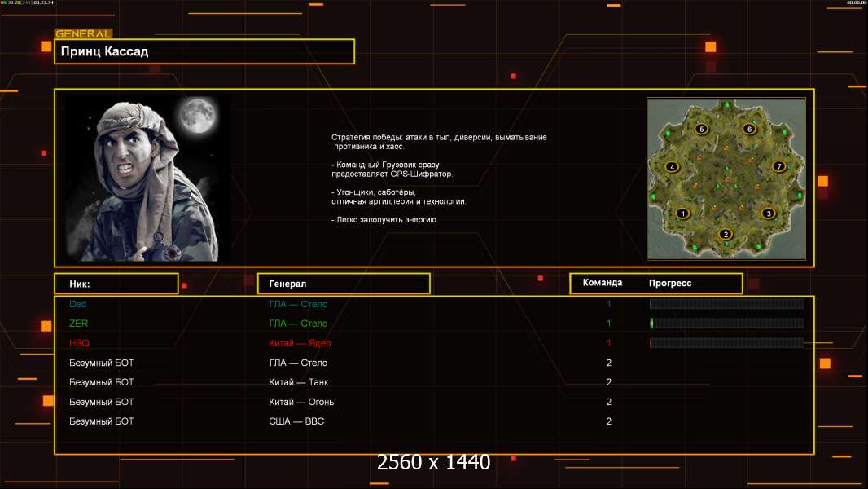Click the Генерал column header
This screenshot has height=489, width=868.
tap(343, 284)
